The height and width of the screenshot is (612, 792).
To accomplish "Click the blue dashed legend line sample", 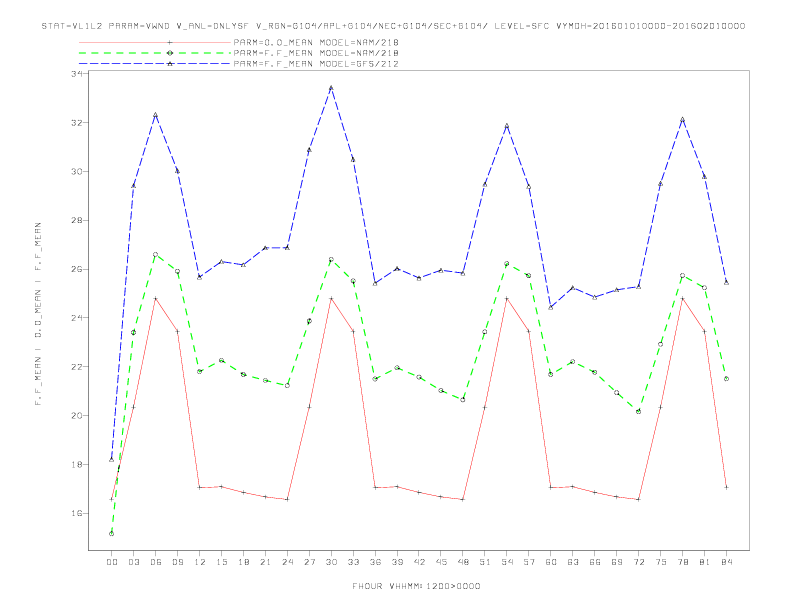I will click(x=155, y=64).
